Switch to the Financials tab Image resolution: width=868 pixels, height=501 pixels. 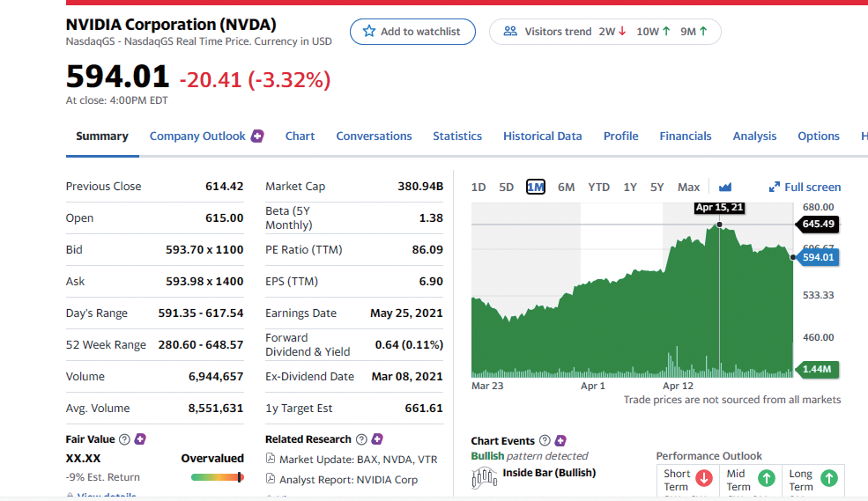[x=686, y=136]
